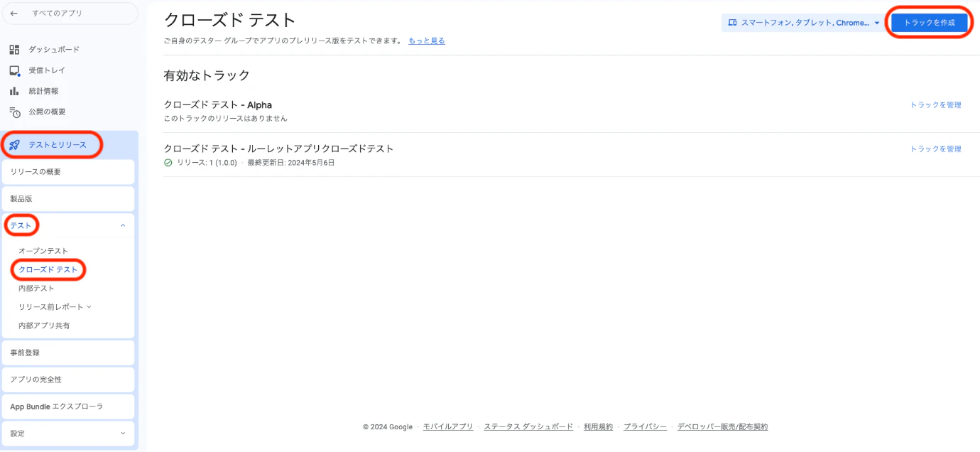The height and width of the screenshot is (452, 980).
Task: Click the green check icon for リリース: 1
Action: click(168, 163)
